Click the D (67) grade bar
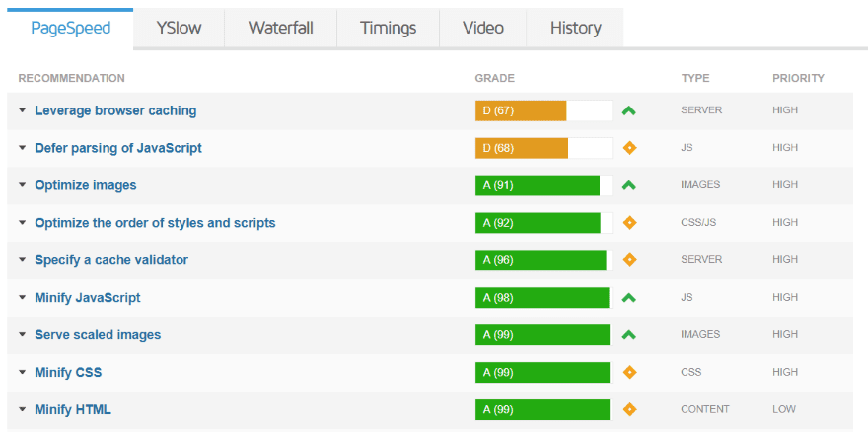 [543, 110]
